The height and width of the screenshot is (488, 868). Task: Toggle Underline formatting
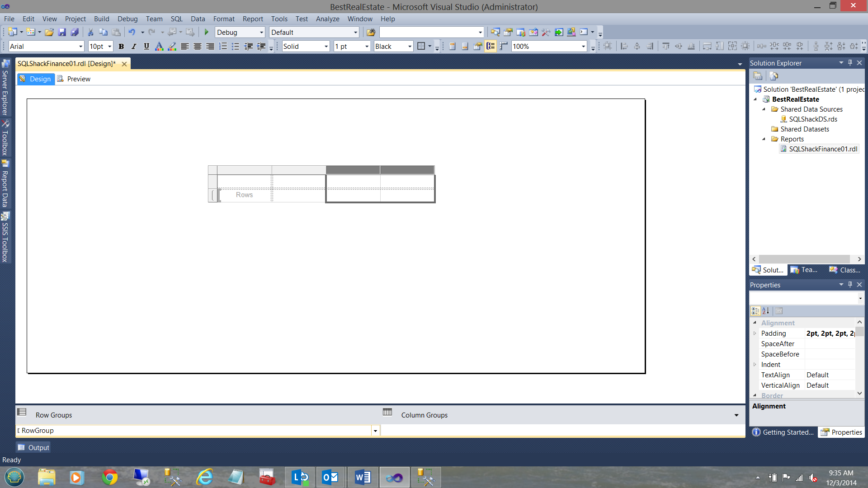146,46
